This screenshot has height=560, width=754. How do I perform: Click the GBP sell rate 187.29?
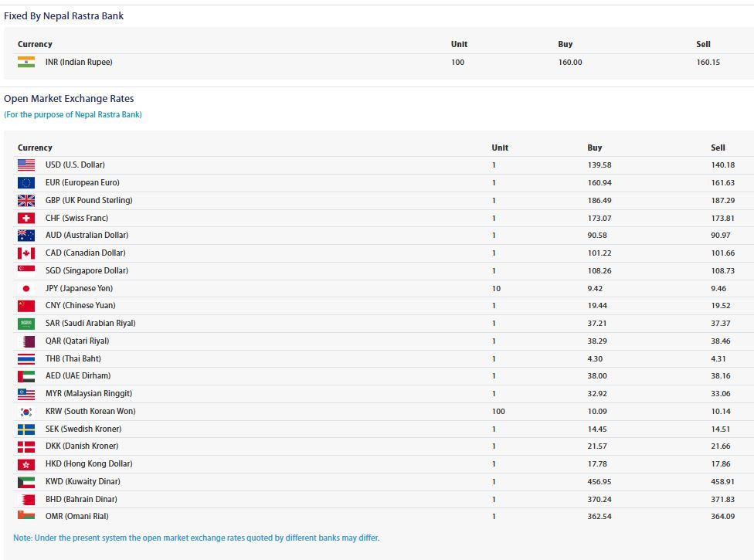(723, 201)
